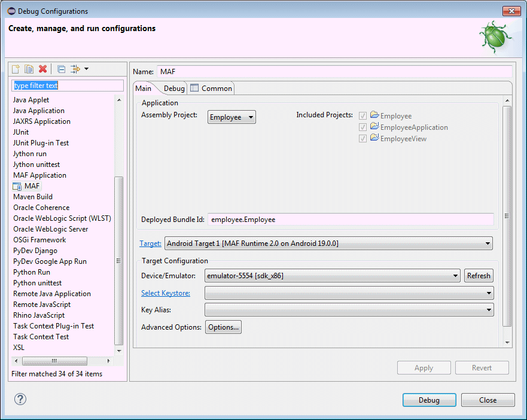
Task: Select JUnit in the list
Action: pyautogui.click(x=21, y=132)
